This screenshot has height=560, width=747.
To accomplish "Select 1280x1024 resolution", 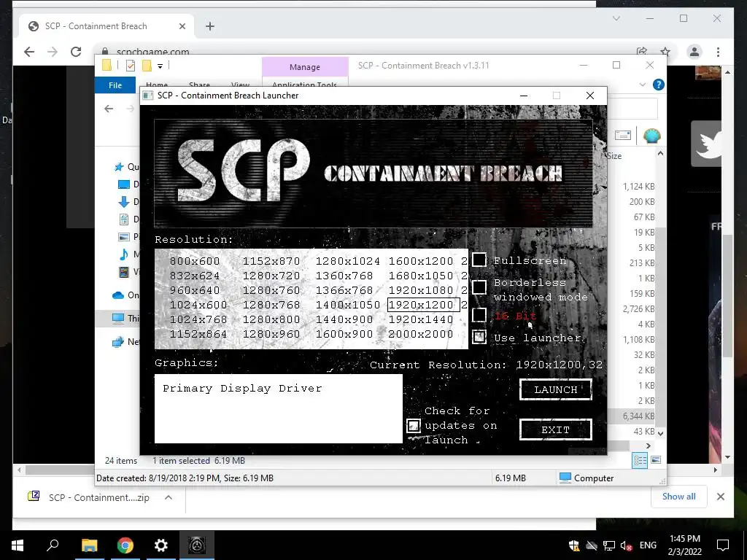I will pyautogui.click(x=348, y=262).
